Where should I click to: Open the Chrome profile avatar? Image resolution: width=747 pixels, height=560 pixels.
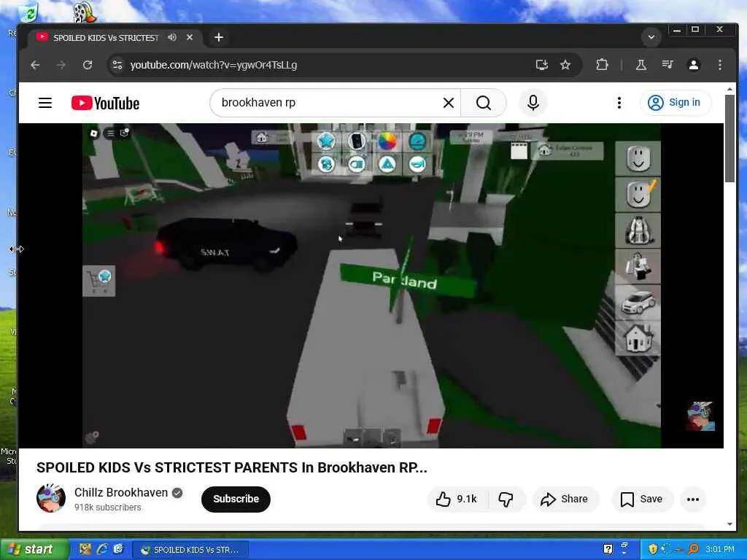pyautogui.click(x=694, y=65)
